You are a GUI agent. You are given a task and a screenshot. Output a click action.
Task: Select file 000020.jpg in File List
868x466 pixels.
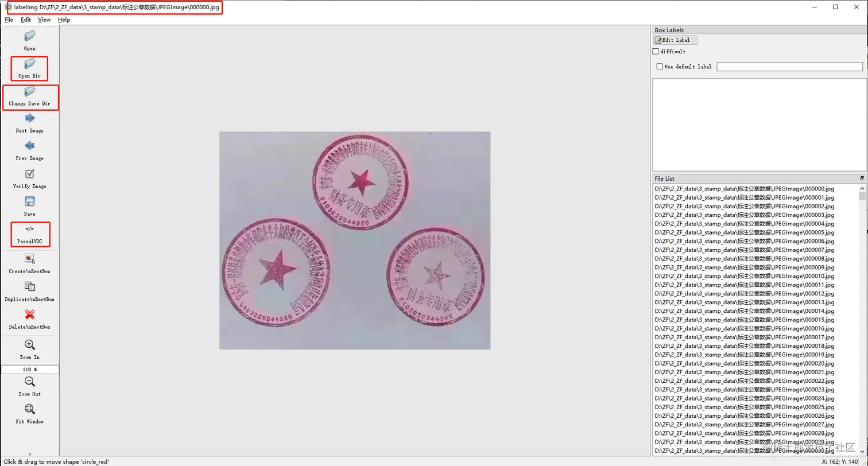point(745,363)
